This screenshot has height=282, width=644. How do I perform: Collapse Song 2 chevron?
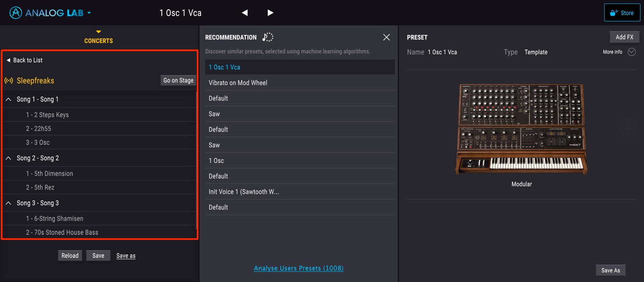(x=8, y=158)
